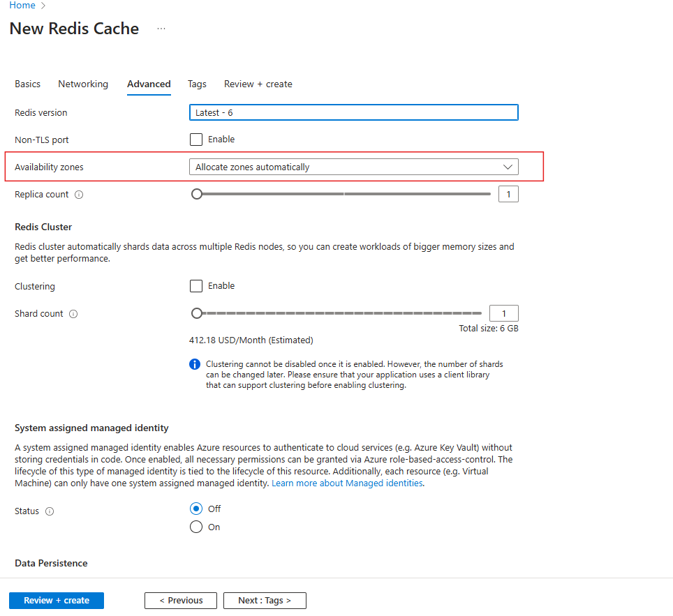The height and width of the screenshot is (616, 673).
Task: Click the info icon in the clustering note
Action: (195, 363)
